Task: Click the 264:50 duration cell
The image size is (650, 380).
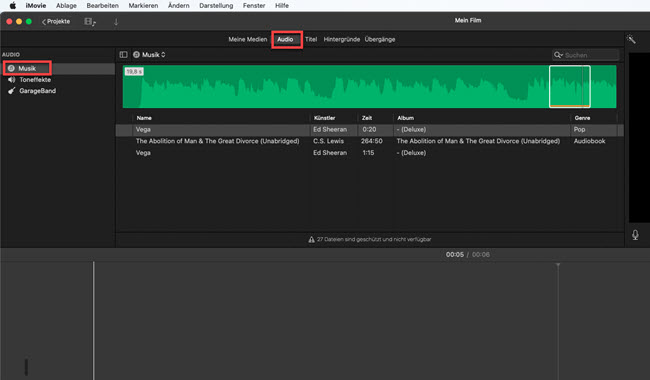Action: (371, 141)
